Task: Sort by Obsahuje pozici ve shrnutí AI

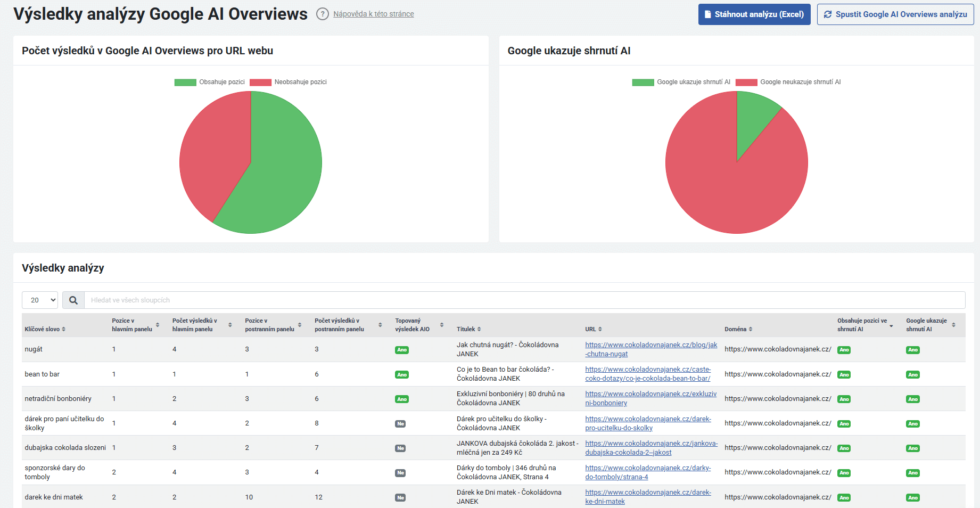Action: tap(891, 325)
